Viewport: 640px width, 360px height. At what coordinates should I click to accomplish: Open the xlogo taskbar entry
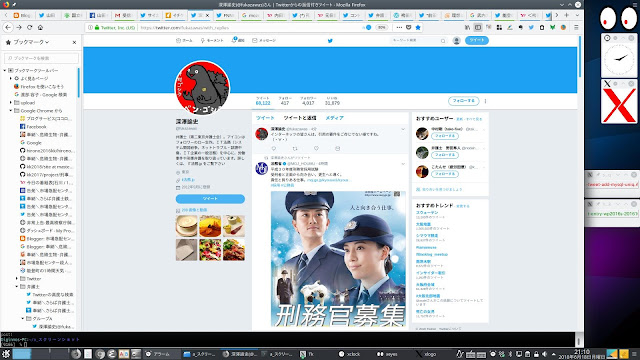point(426,354)
